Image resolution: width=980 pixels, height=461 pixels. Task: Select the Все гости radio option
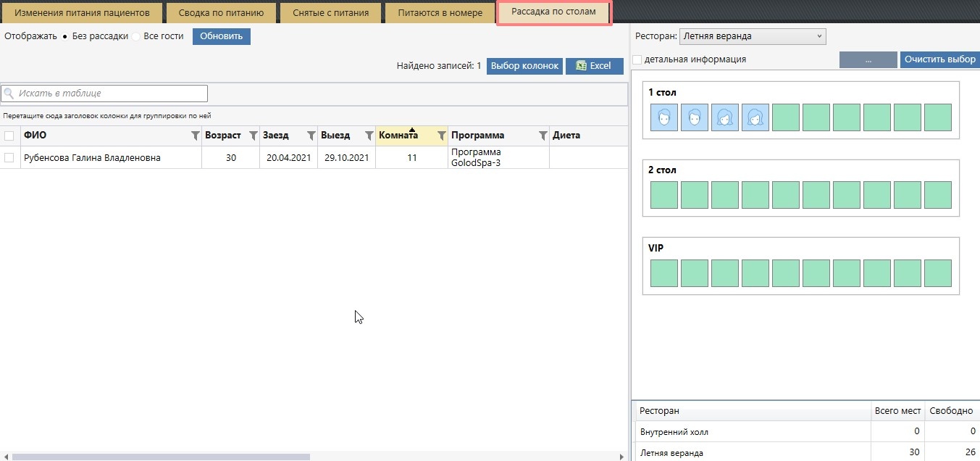pyautogui.click(x=136, y=36)
